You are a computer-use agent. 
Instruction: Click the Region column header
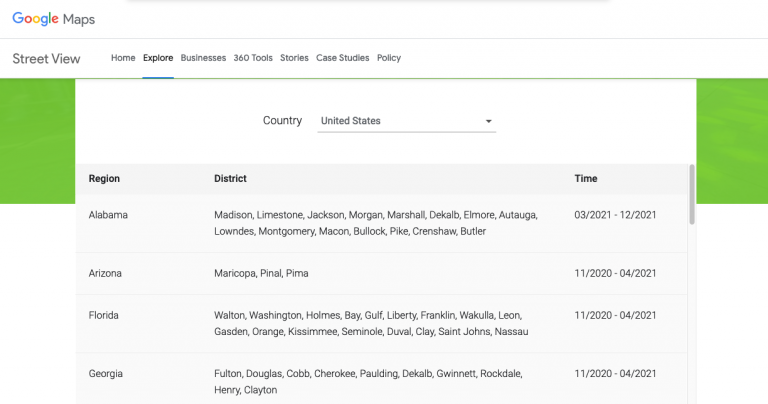(104, 179)
